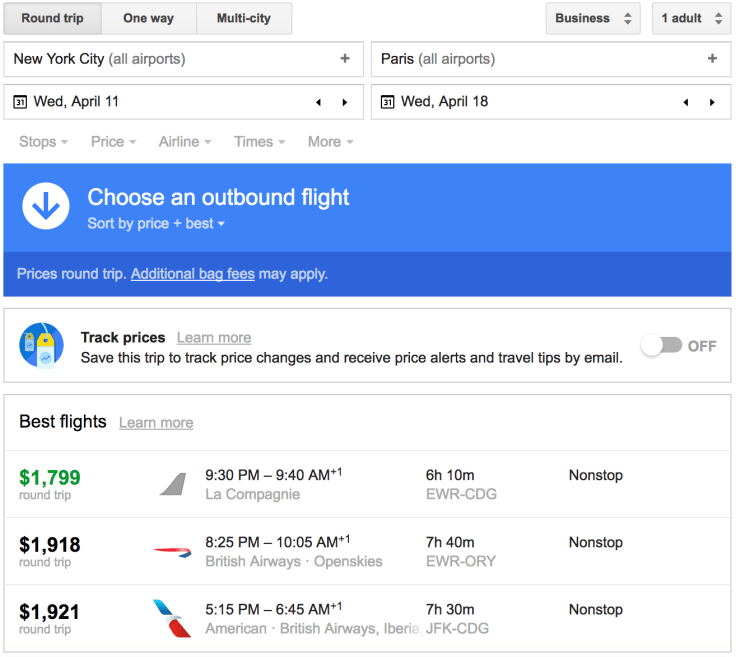Click the American Airlines logo
736x657 pixels.
click(172, 618)
